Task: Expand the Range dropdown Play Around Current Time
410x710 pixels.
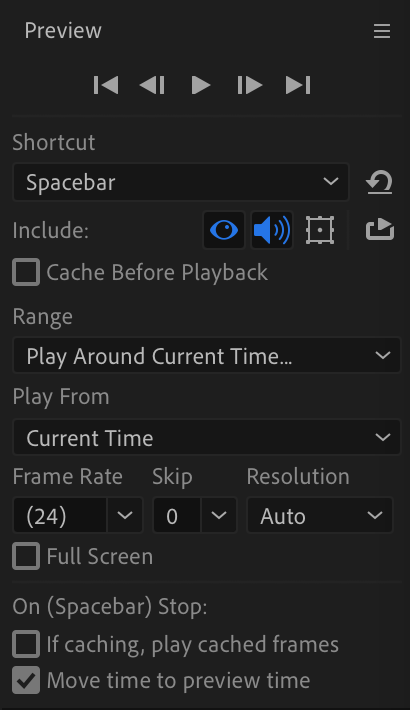Action: point(207,355)
